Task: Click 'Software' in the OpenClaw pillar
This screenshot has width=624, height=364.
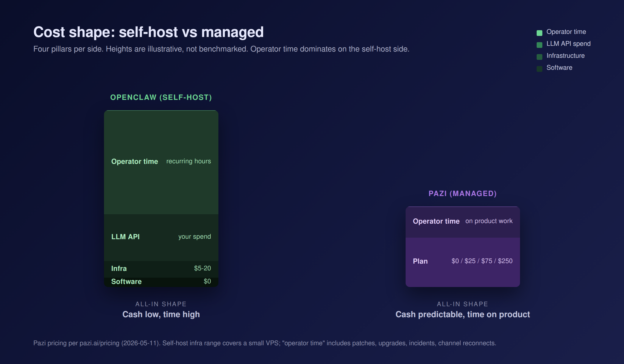Action: point(126,282)
